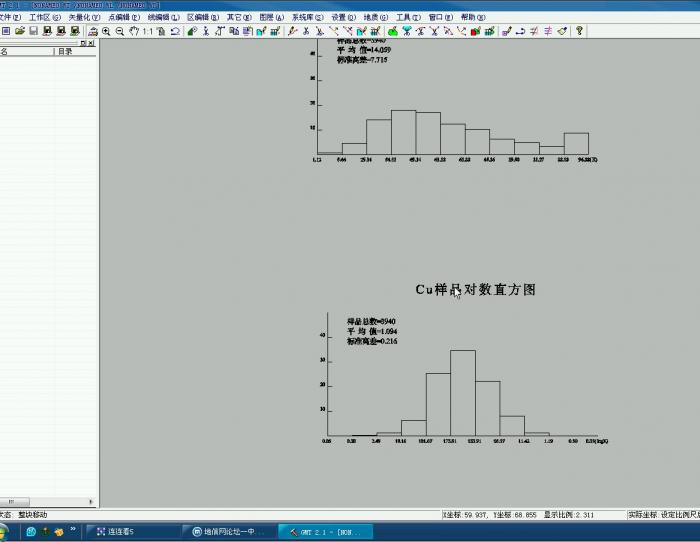Viewport: 700px width, 542px height.
Task: Open the 矢量化 menu
Action: (83, 17)
